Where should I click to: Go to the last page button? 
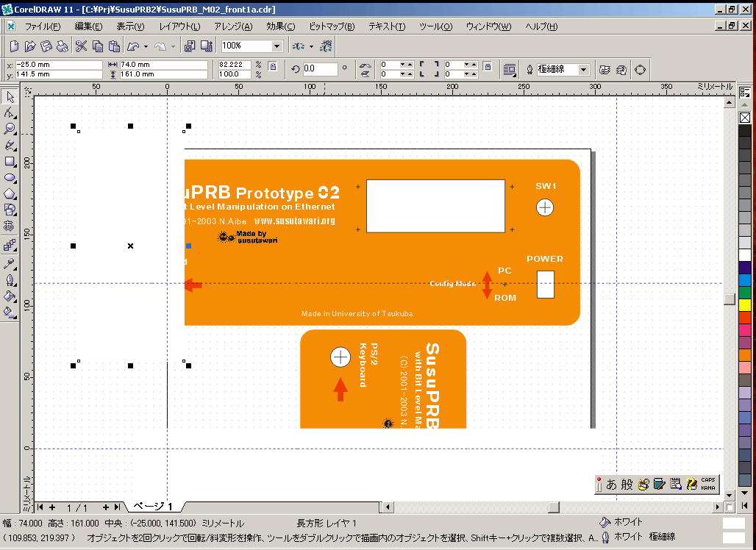117,507
